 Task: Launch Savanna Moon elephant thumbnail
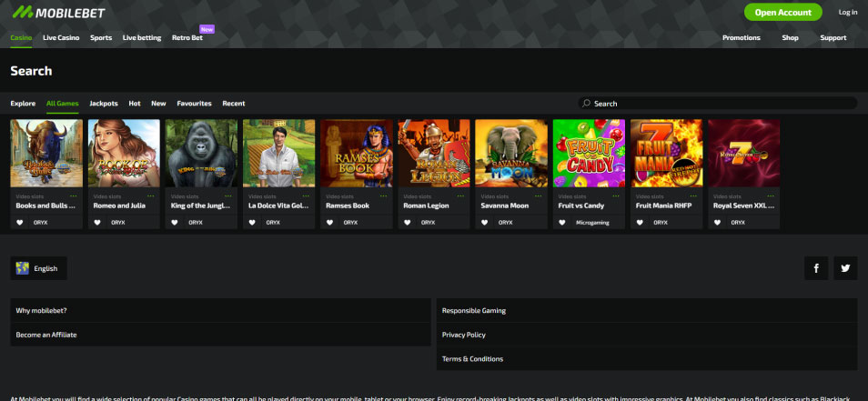(511, 153)
